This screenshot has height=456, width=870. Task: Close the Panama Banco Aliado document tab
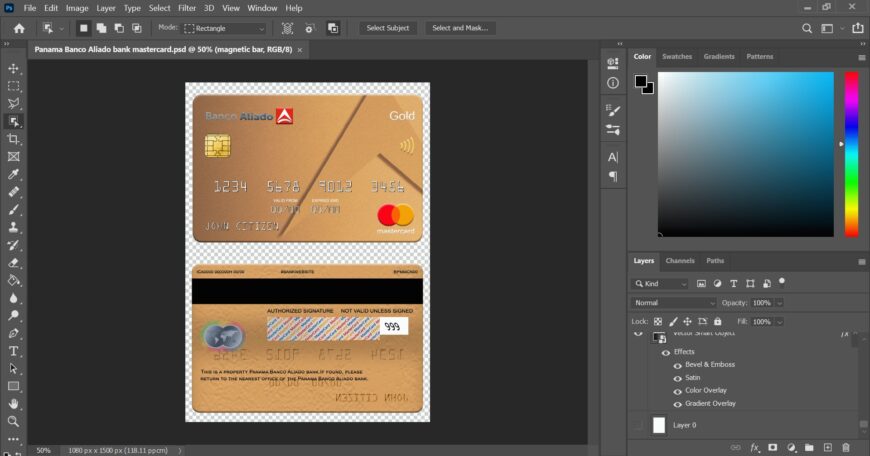300,50
